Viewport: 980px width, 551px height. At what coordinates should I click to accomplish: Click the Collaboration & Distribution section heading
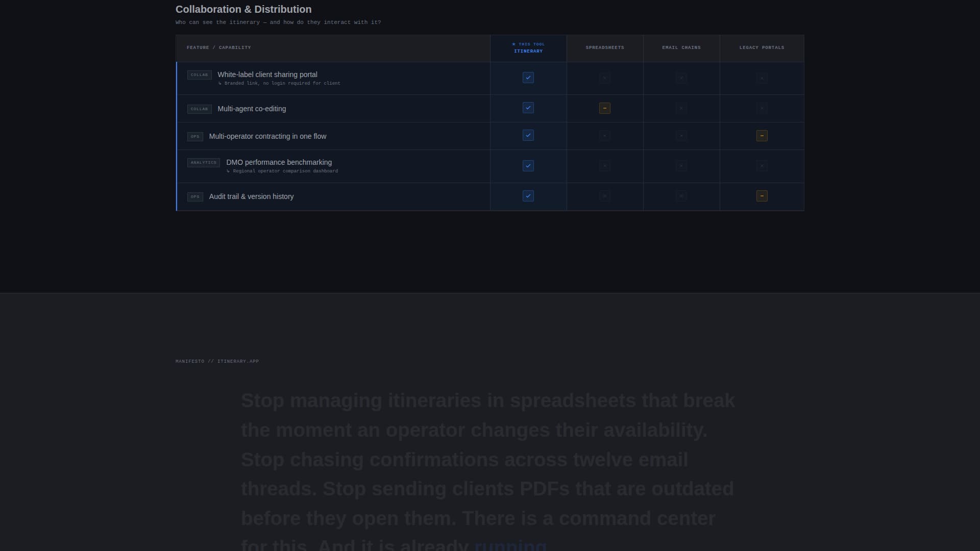click(243, 9)
